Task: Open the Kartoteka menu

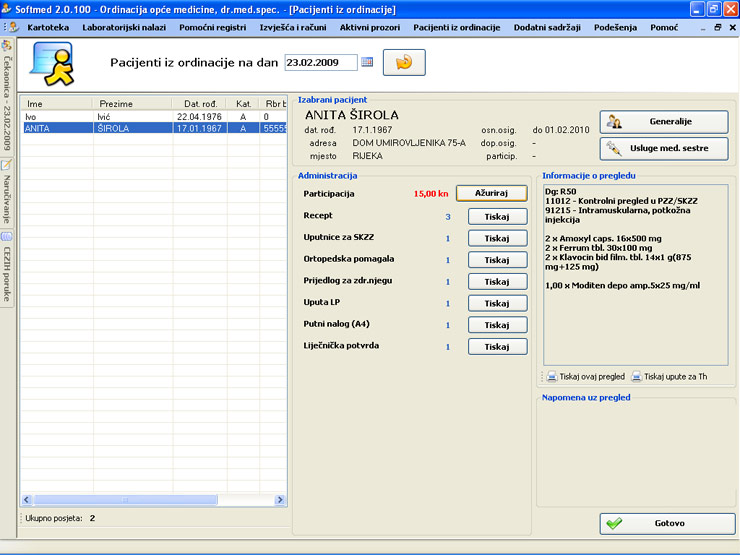Action: tap(48, 27)
